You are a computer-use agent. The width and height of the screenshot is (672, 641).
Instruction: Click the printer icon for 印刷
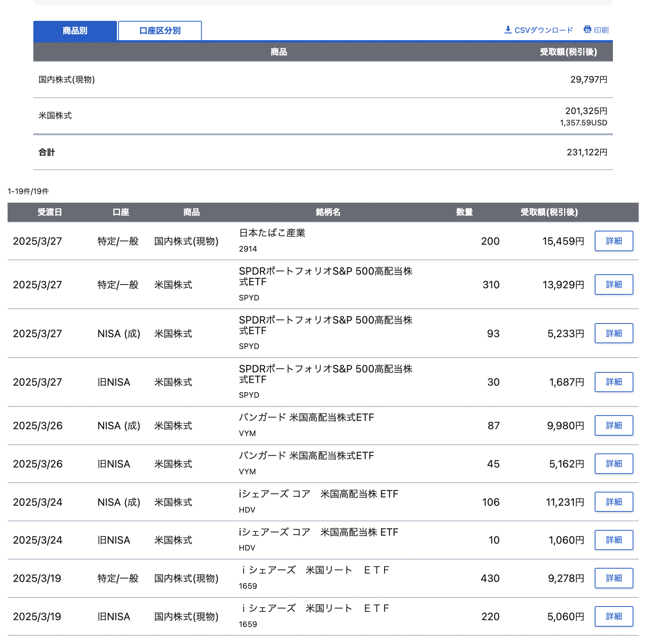point(587,29)
